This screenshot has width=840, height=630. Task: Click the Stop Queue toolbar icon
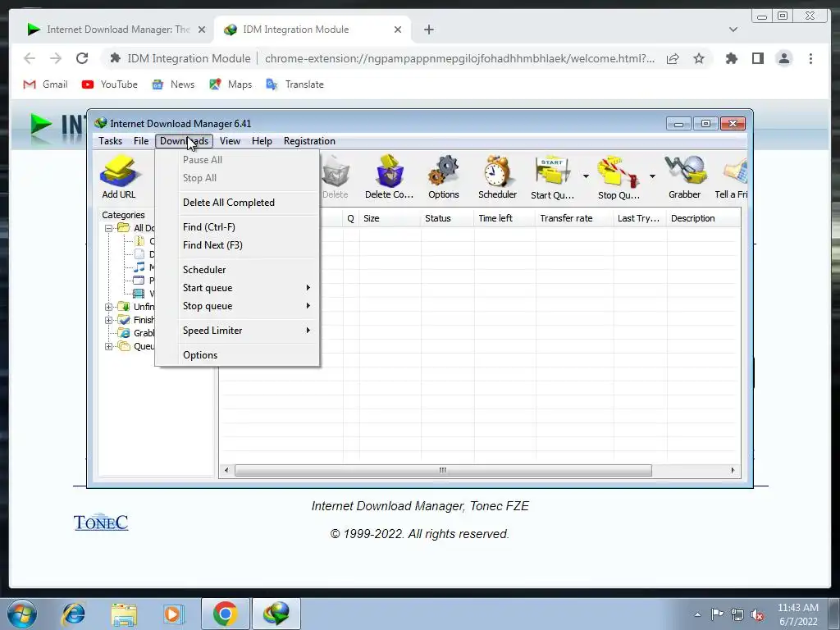[619, 177]
